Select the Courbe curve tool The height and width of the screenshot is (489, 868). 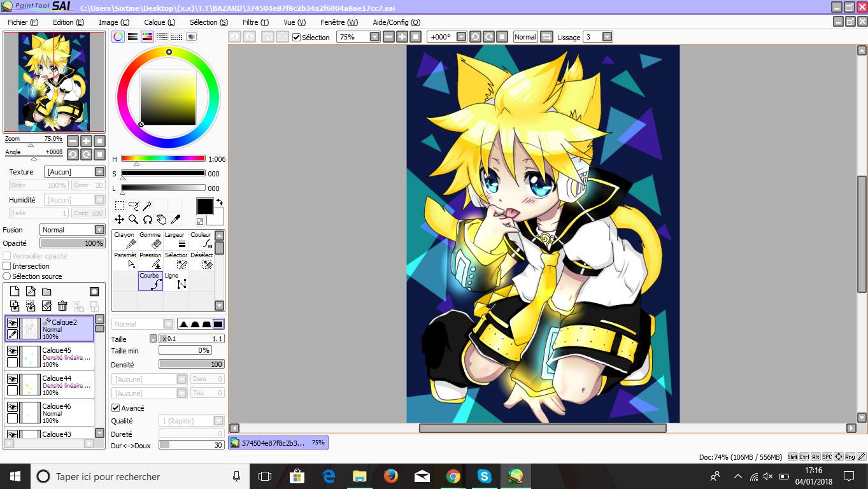click(150, 281)
